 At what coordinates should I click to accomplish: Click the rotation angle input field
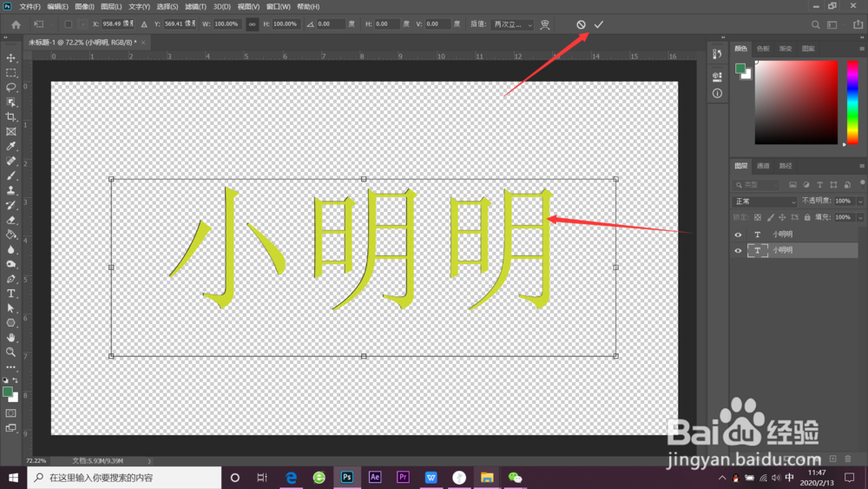(330, 23)
